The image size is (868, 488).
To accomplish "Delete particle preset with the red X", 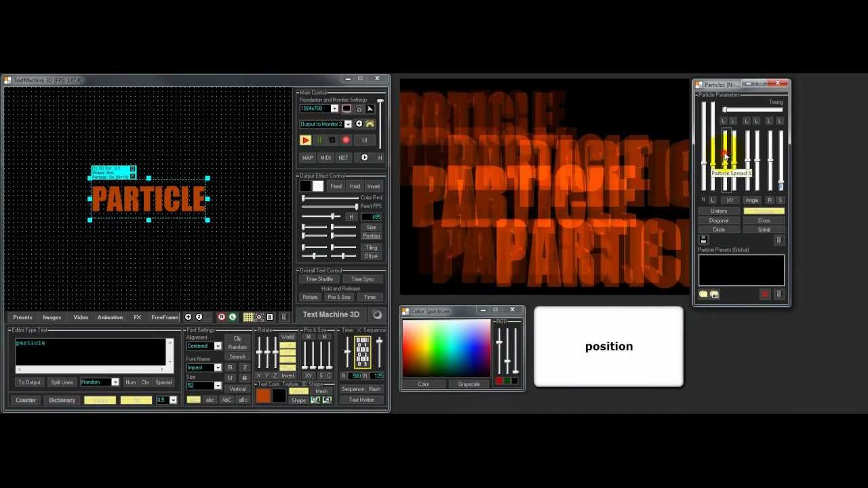I will 765,294.
